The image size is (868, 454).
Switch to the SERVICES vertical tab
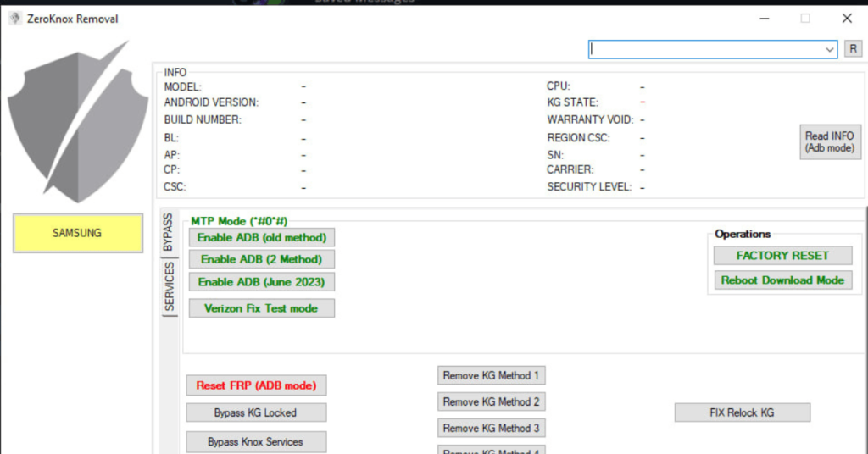(170, 287)
